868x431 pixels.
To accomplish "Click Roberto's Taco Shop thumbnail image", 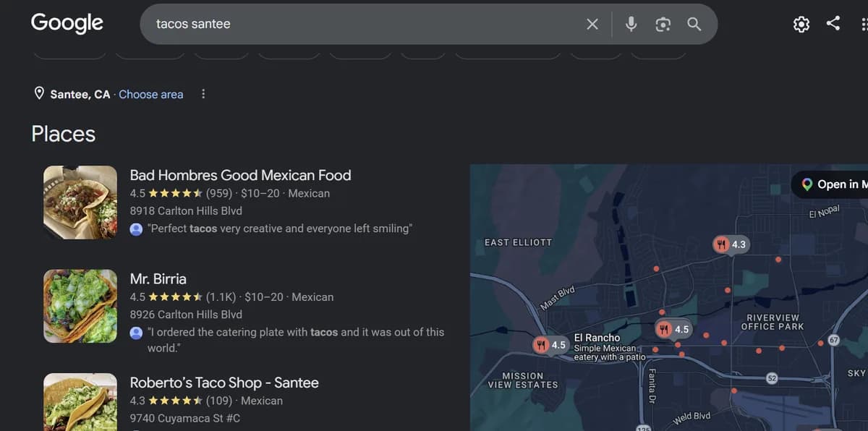I will (x=80, y=402).
